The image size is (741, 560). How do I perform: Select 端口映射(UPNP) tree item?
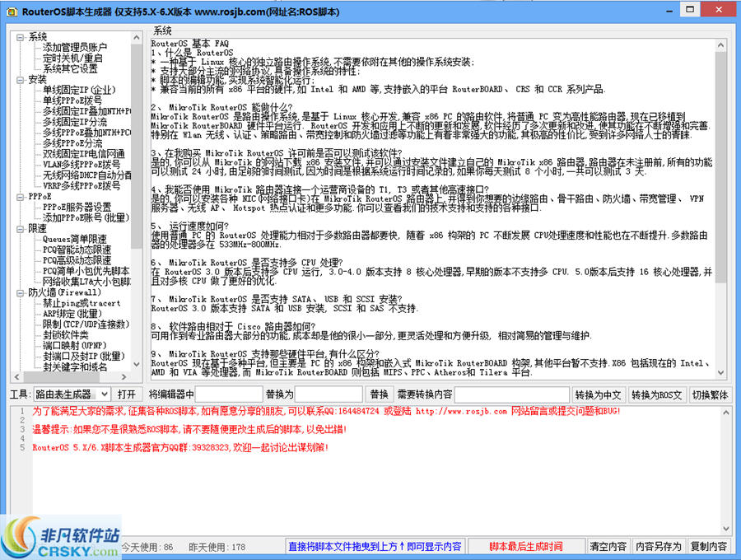(76, 345)
